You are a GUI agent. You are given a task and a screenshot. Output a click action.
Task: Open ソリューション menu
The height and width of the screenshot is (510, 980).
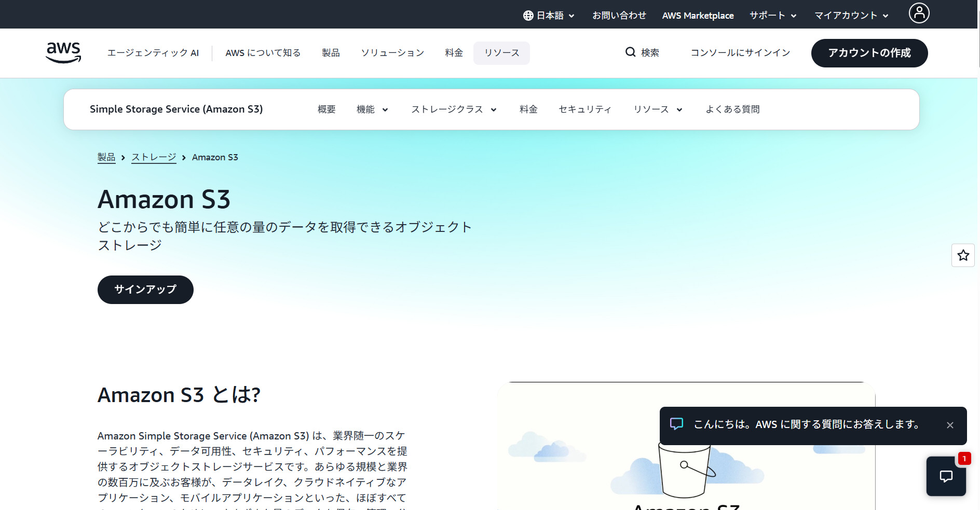[x=392, y=53]
